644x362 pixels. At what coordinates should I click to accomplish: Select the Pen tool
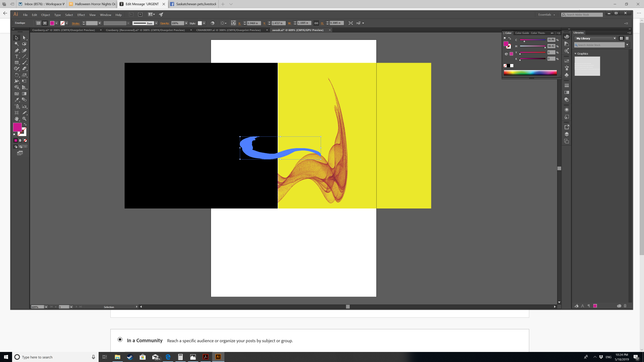[16, 50]
